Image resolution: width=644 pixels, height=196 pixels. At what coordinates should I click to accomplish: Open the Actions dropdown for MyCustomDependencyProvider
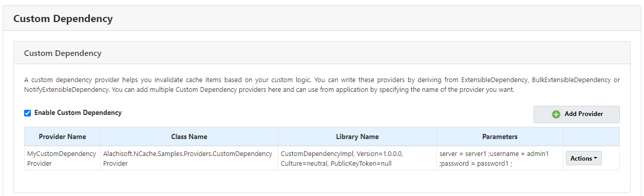tap(584, 158)
